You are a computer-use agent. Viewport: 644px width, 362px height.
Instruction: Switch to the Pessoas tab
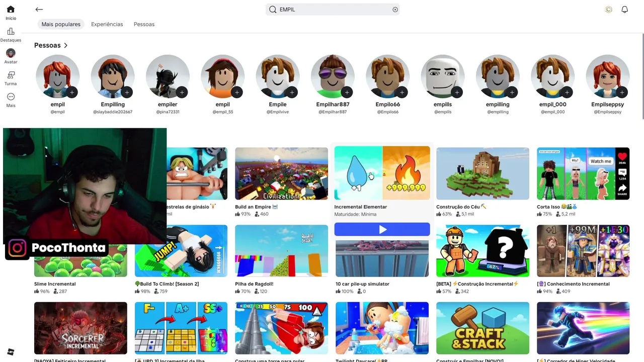click(x=144, y=24)
